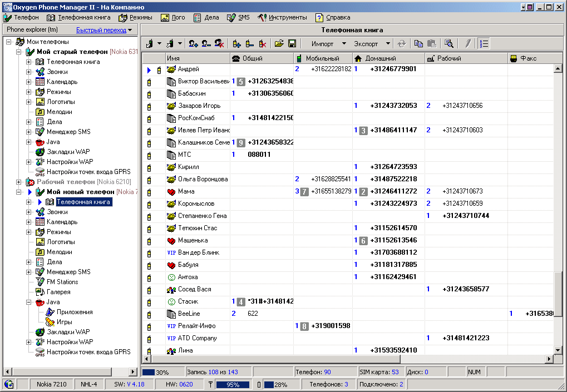Click the VIP icon beside ATD Company
This screenshot has width=567, height=392.
point(171,339)
